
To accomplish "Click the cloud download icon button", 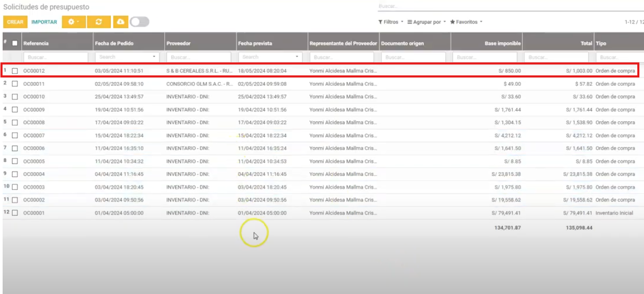I will point(121,22).
